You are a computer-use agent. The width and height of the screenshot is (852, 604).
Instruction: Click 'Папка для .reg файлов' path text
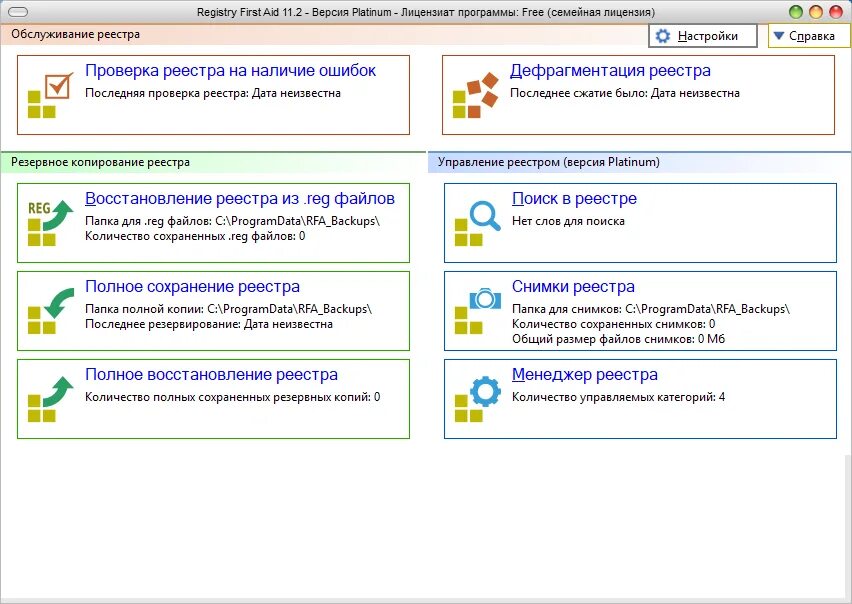click(233, 221)
